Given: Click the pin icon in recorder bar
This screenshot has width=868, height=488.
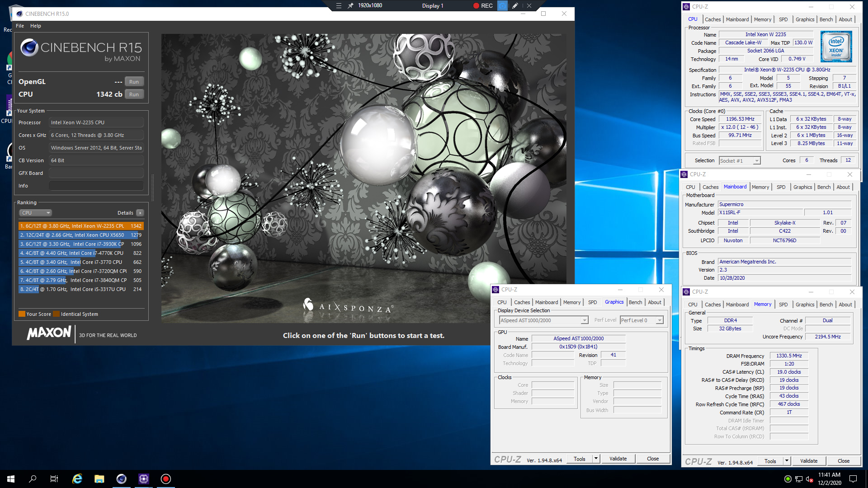Looking at the screenshot, I should [350, 5].
